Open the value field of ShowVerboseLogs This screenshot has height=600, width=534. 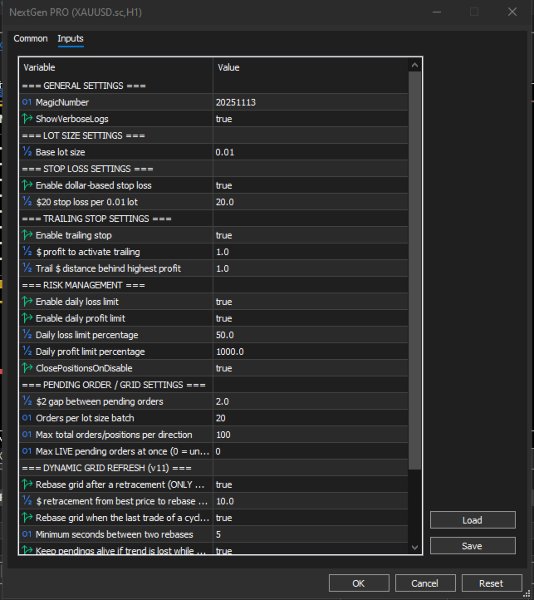310,119
